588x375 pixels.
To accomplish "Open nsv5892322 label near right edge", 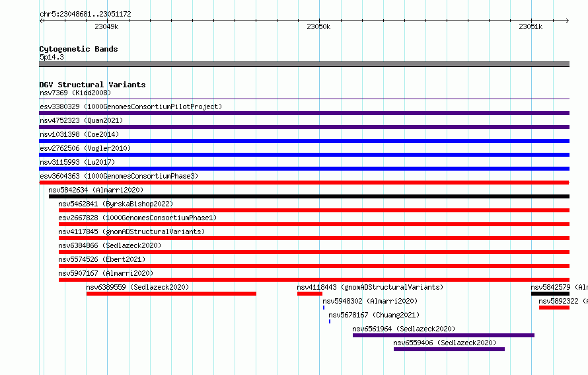I will [x=564, y=301].
